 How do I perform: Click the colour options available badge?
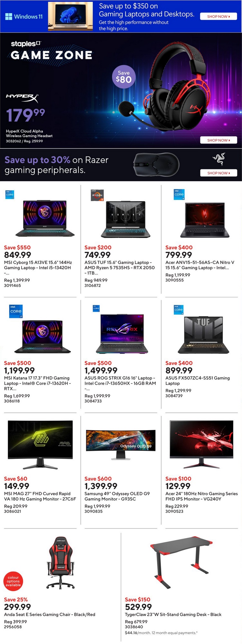[13, 581]
